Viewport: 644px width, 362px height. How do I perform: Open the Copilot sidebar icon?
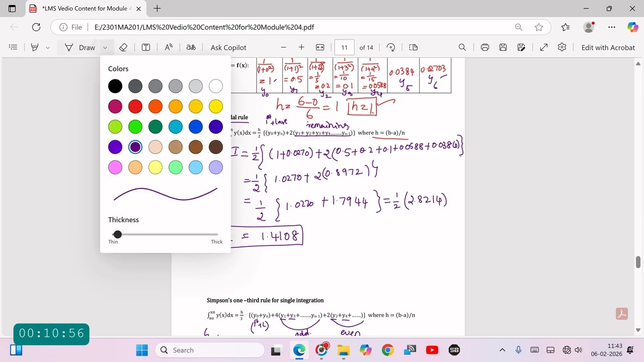click(632, 27)
